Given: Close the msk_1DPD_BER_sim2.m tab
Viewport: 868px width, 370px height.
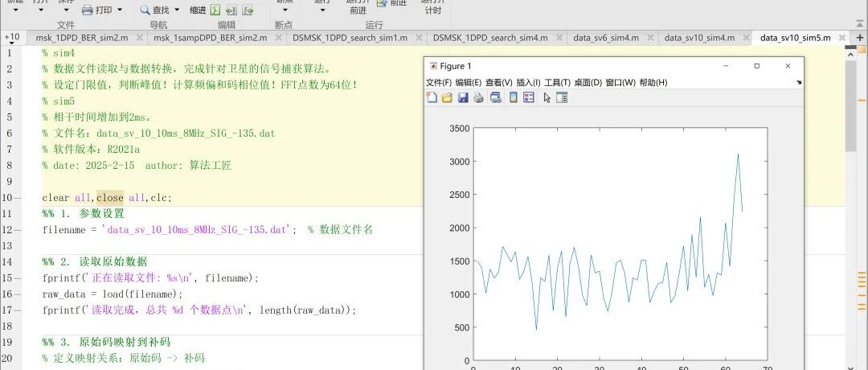Looking at the screenshot, I should pyautogui.click(x=140, y=39).
